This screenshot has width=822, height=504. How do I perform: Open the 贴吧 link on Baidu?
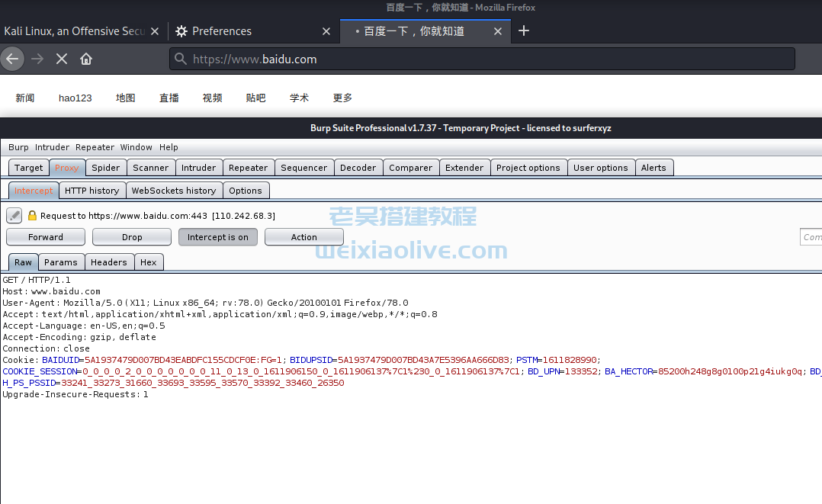click(256, 98)
